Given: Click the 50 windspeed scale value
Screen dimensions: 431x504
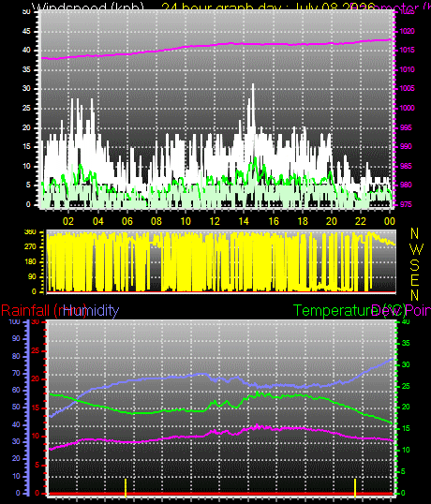Looking at the screenshot, I should pyautogui.click(x=26, y=12).
